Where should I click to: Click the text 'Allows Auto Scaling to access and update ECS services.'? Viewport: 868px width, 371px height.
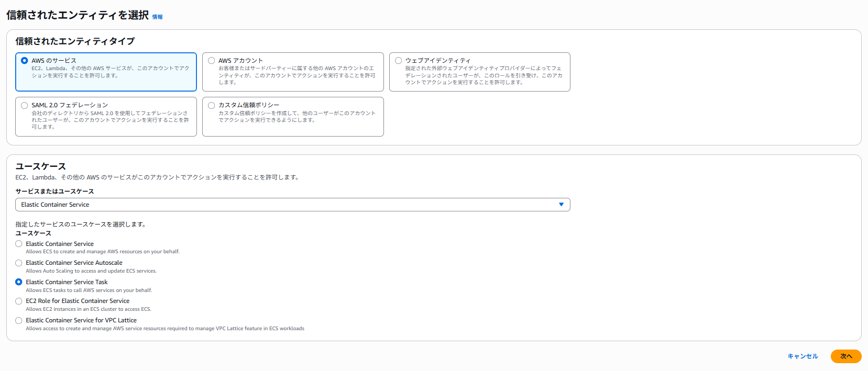coord(91,271)
